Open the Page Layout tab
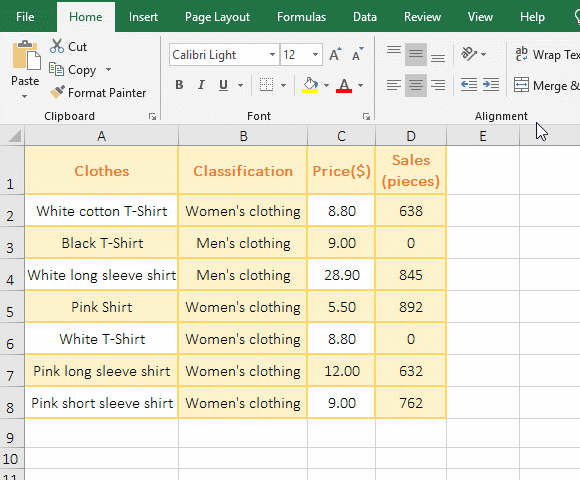 218,17
